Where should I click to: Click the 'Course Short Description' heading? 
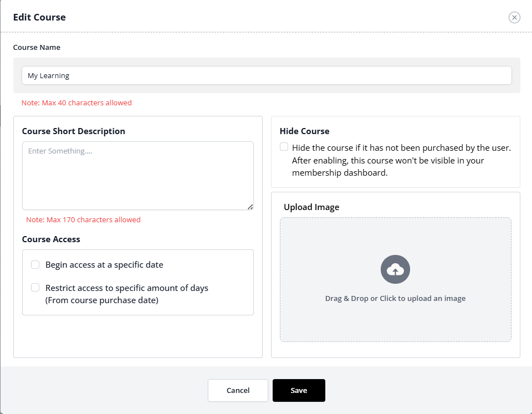(73, 131)
